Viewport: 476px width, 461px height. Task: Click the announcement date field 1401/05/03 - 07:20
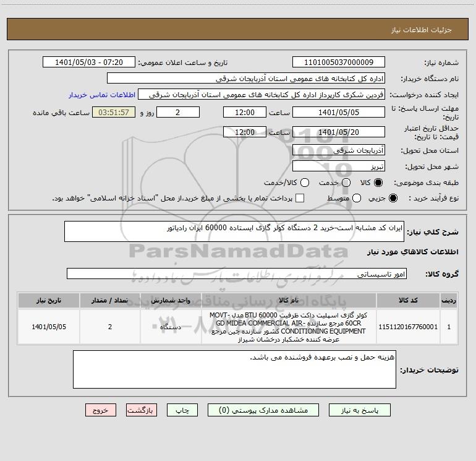pos(89,62)
